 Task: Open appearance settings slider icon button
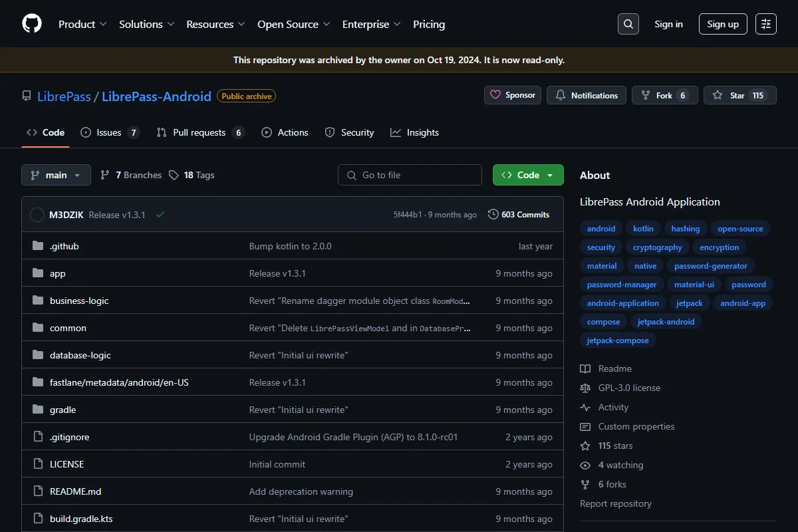pos(766,24)
